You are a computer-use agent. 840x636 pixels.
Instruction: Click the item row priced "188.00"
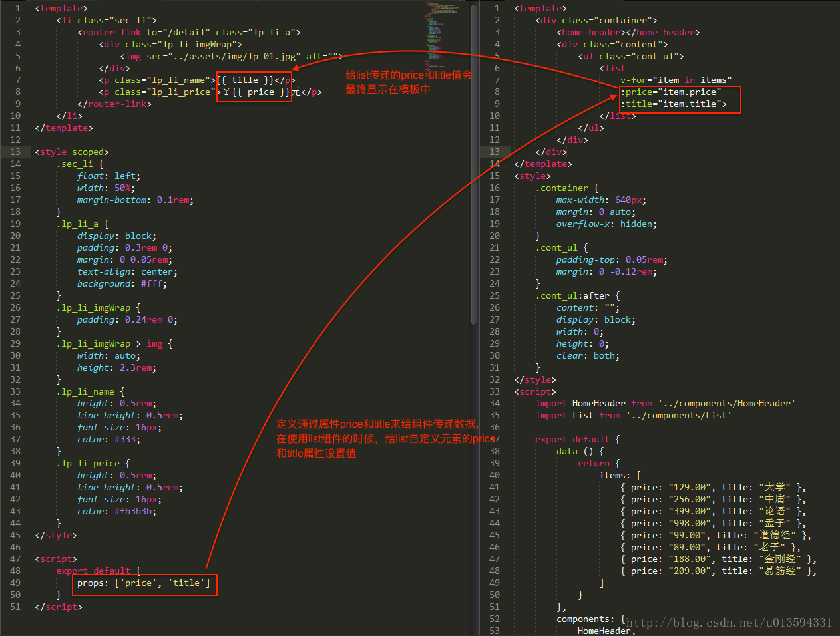(x=719, y=559)
